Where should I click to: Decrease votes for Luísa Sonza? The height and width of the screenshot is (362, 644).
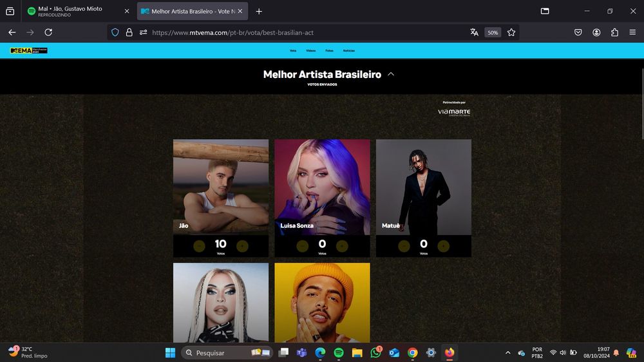(x=303, y=245)
